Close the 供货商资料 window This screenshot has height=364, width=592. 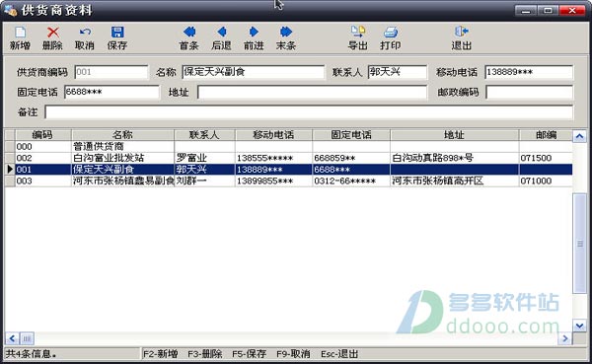[x=572, y=11]
